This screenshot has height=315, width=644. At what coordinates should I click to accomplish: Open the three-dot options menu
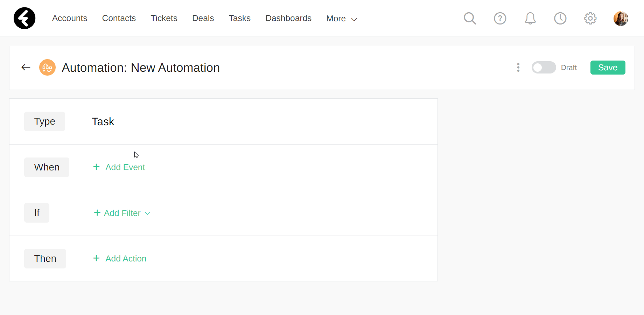(x=518, y=67)
